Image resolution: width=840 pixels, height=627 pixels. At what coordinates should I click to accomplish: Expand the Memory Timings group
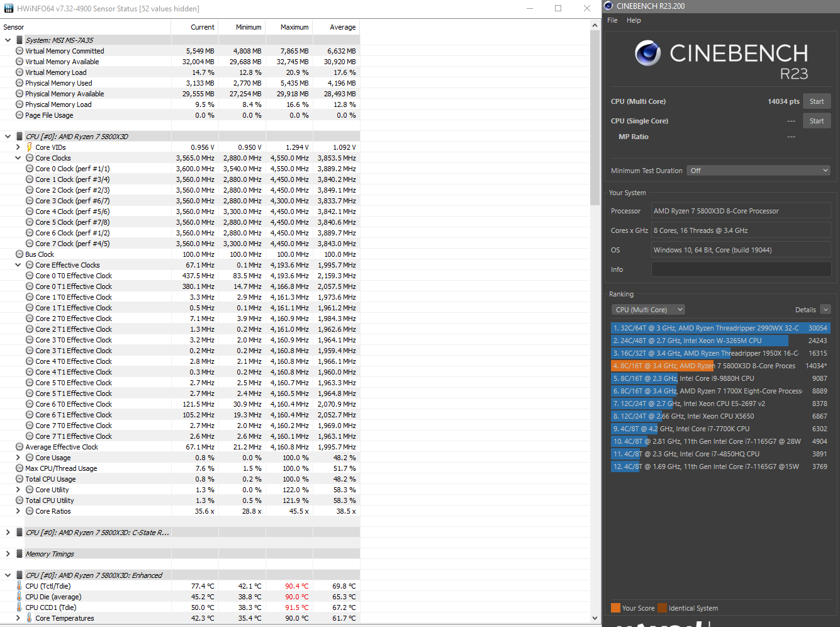(x=8, y=554)
